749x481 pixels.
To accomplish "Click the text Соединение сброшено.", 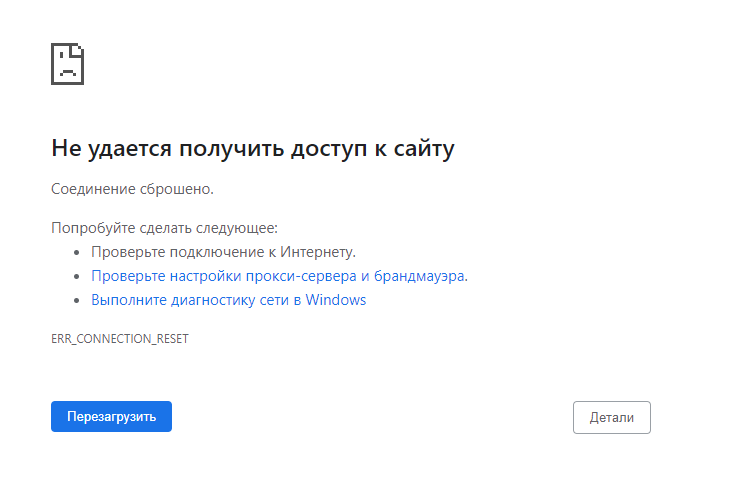I will pos(132,189).
